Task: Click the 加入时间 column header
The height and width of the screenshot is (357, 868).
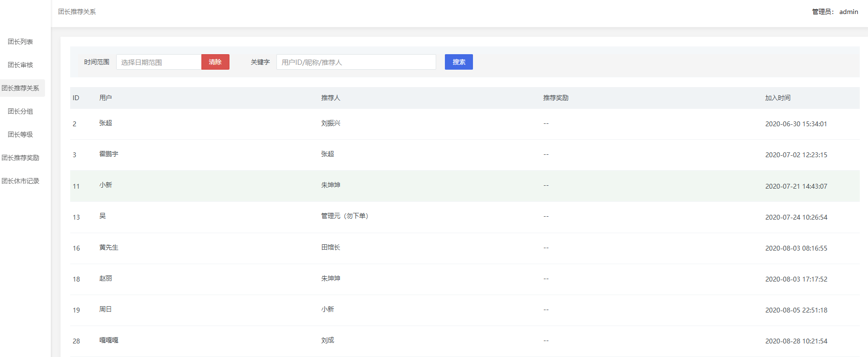Action: point(777,98)
